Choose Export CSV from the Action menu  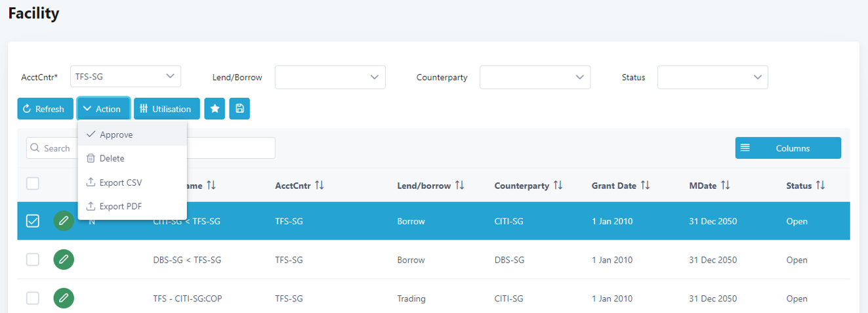pyautogui.click(x=133, y=182)
